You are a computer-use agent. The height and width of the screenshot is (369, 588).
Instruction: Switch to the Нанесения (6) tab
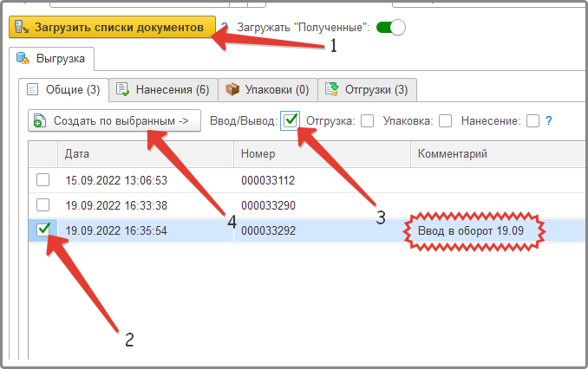point(163,90)
